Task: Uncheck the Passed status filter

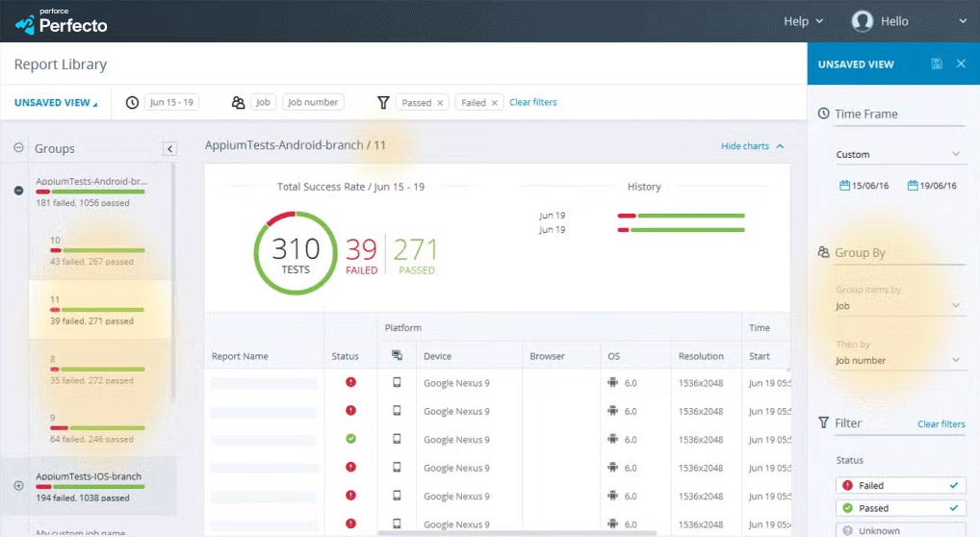Action: point(901,508)
